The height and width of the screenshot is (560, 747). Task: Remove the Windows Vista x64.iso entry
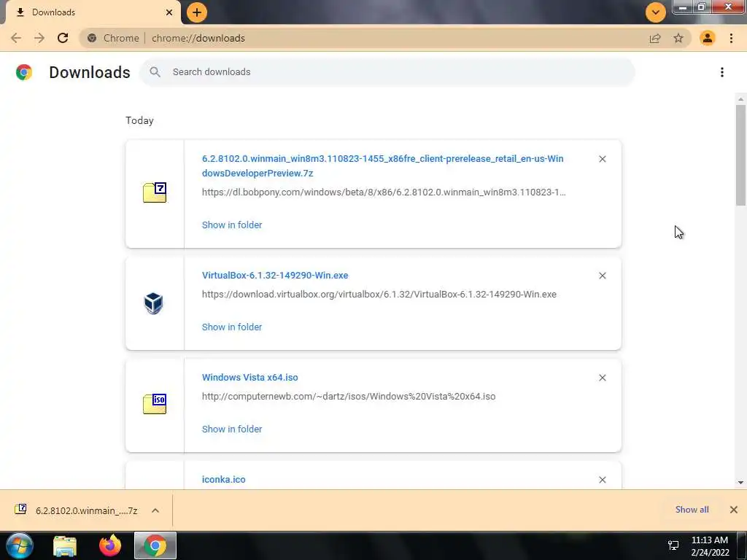[602, 378]
